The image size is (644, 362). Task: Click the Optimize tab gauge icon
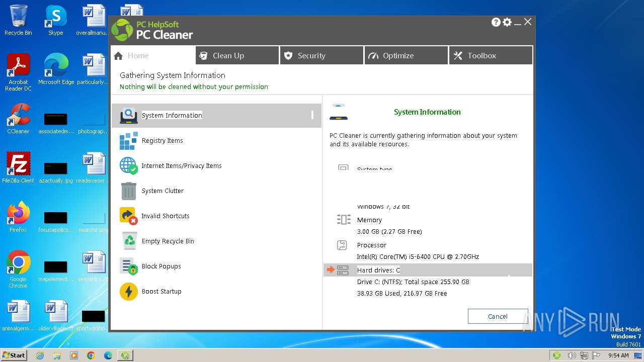(373, 56)
